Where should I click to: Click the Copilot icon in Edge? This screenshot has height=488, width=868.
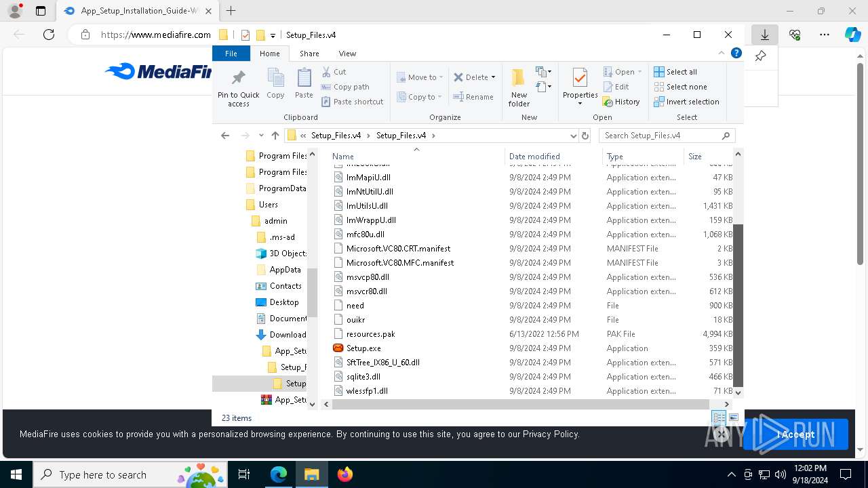click(852, 35)
